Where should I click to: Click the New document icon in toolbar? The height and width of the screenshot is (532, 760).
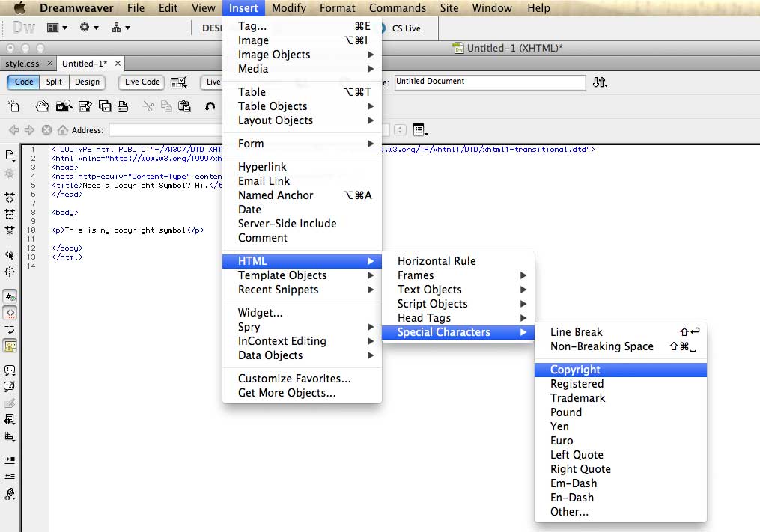point(13,106)
